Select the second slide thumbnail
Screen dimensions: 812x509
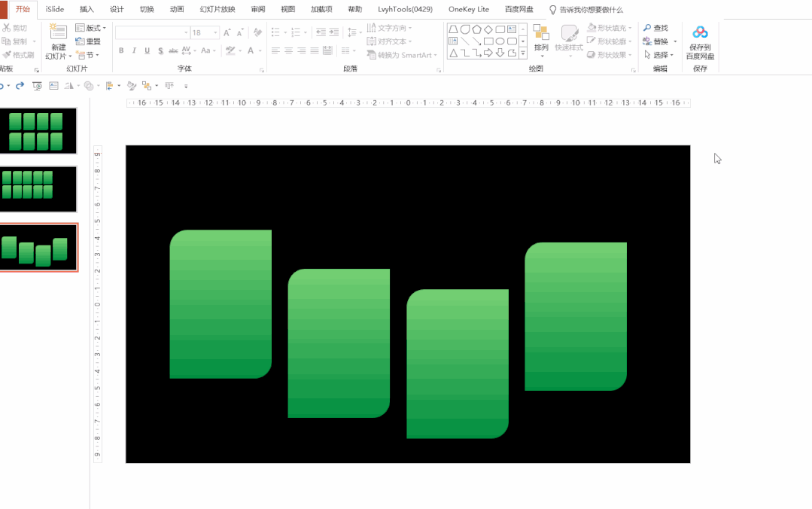click(38, 189)
